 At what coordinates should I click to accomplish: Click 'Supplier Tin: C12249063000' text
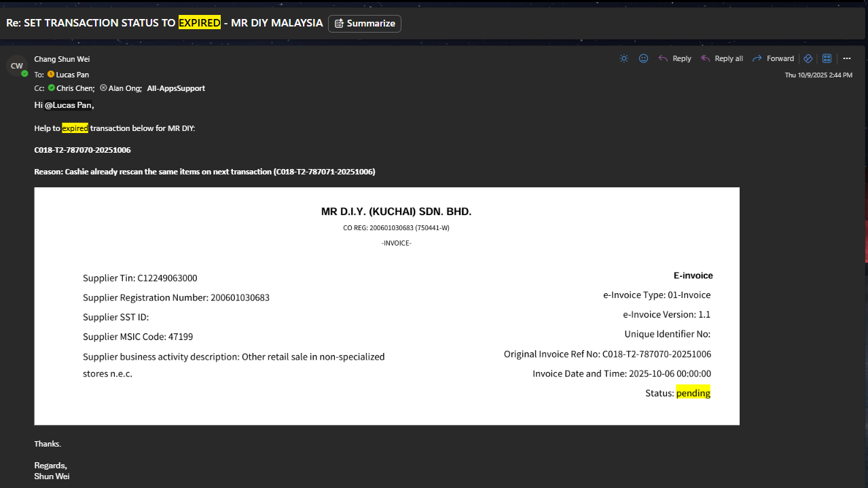click(x=140, y=278)
